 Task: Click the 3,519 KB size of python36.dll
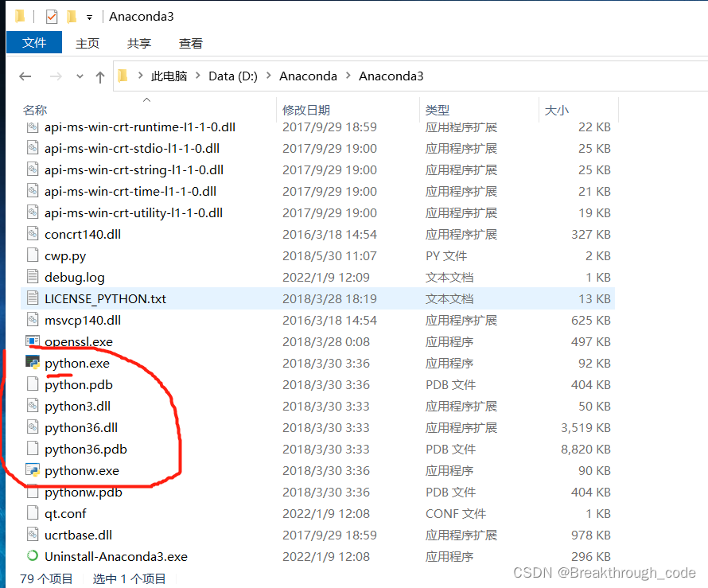[585, 428]
